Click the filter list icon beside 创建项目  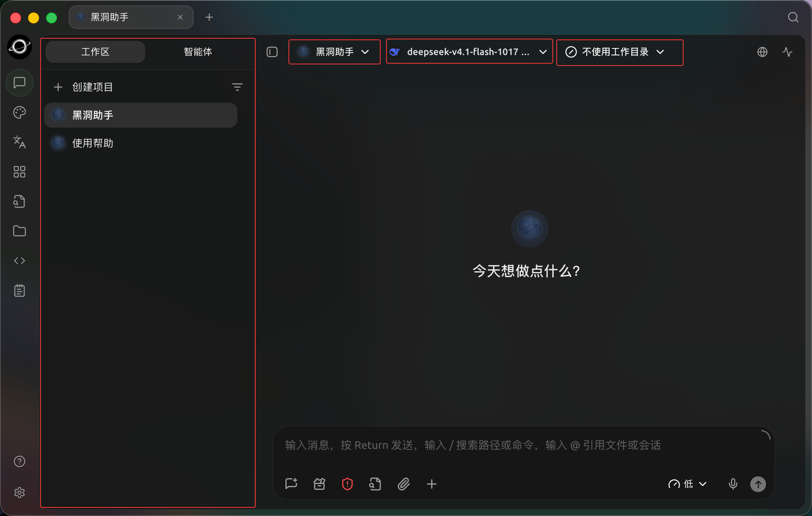(237, 87)
